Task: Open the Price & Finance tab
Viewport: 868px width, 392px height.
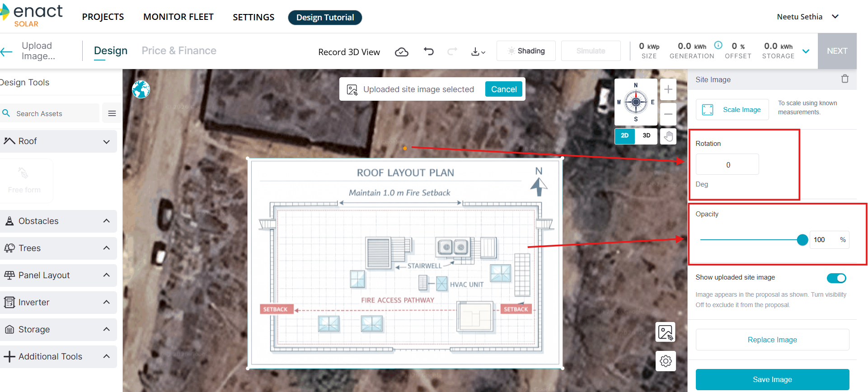Action: click(179, 51)
